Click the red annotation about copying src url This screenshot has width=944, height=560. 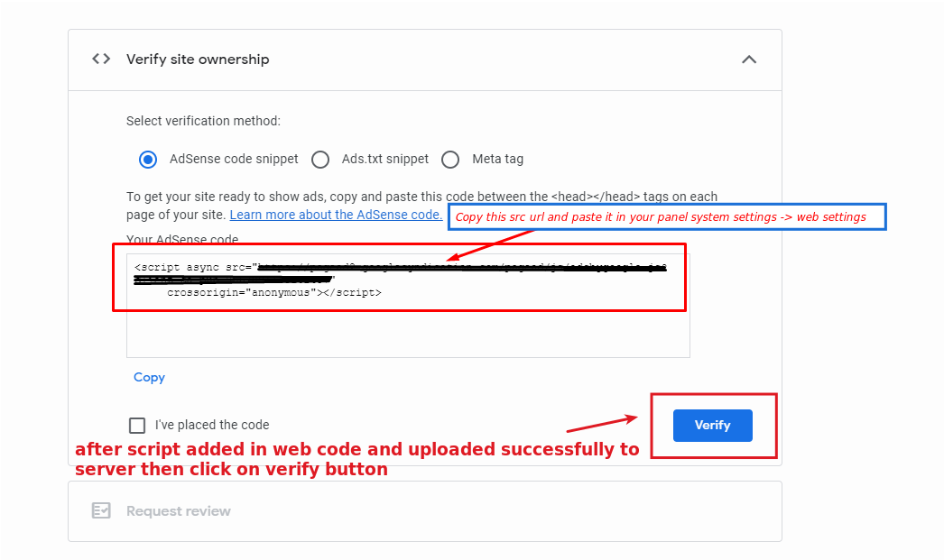[x=666, y=216]
